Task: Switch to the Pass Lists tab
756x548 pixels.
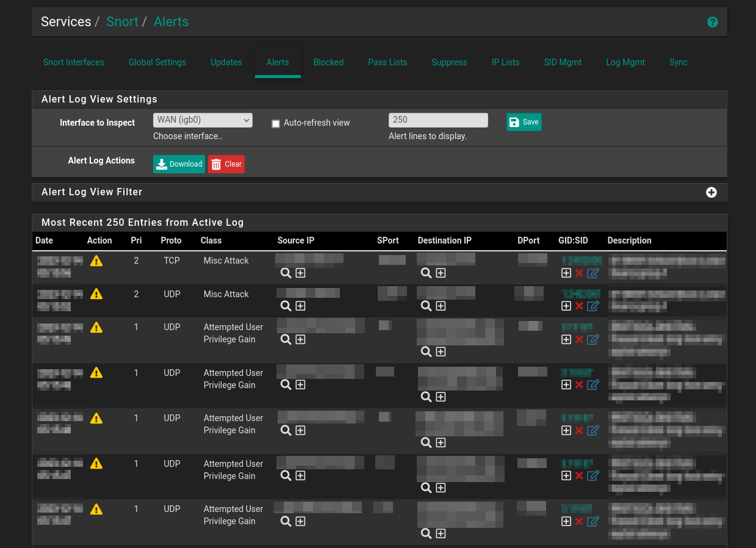Action: point(387,62)
